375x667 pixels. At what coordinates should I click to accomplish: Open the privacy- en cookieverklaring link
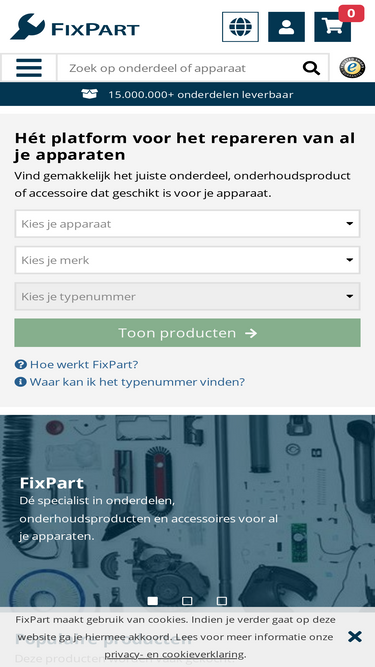(174, 654)
